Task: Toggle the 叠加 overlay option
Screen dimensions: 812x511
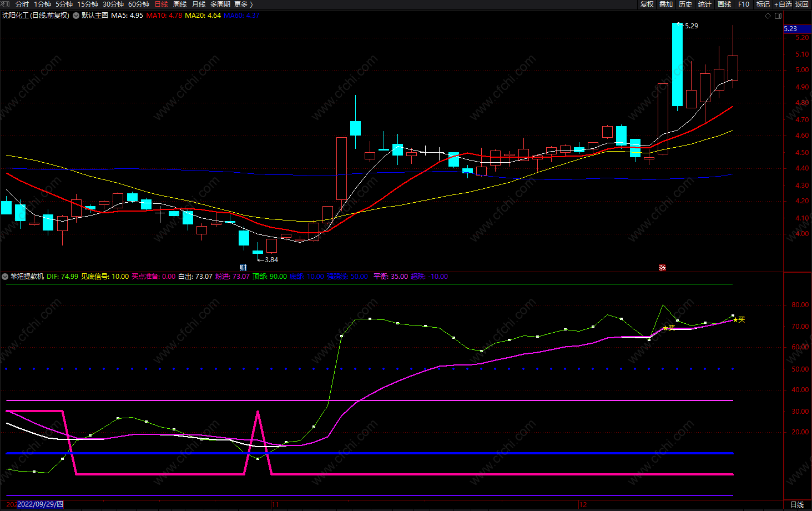Action: [666, 4]
